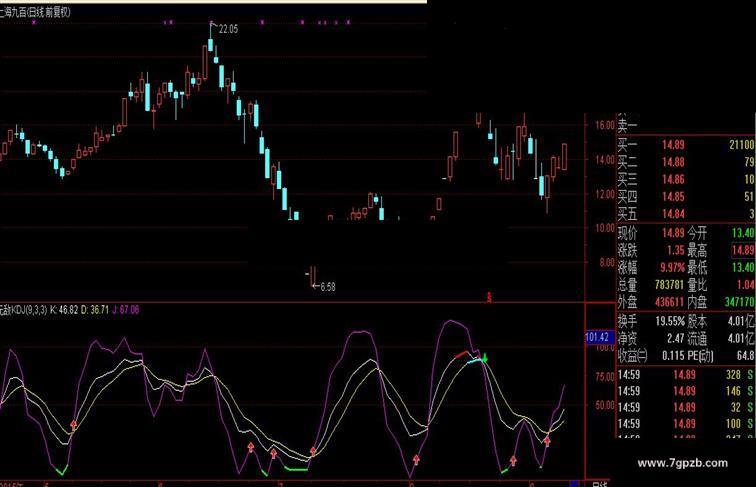
Task: Click the 16.00 price axis label
Action: [605, 125]
